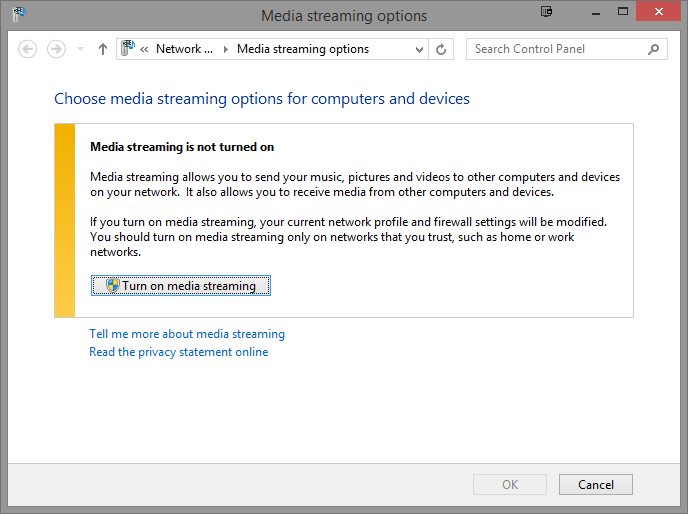Open the Tell me more about media streaming link
Viewport: 688px width, 514px height.
(x=187, y=334)
